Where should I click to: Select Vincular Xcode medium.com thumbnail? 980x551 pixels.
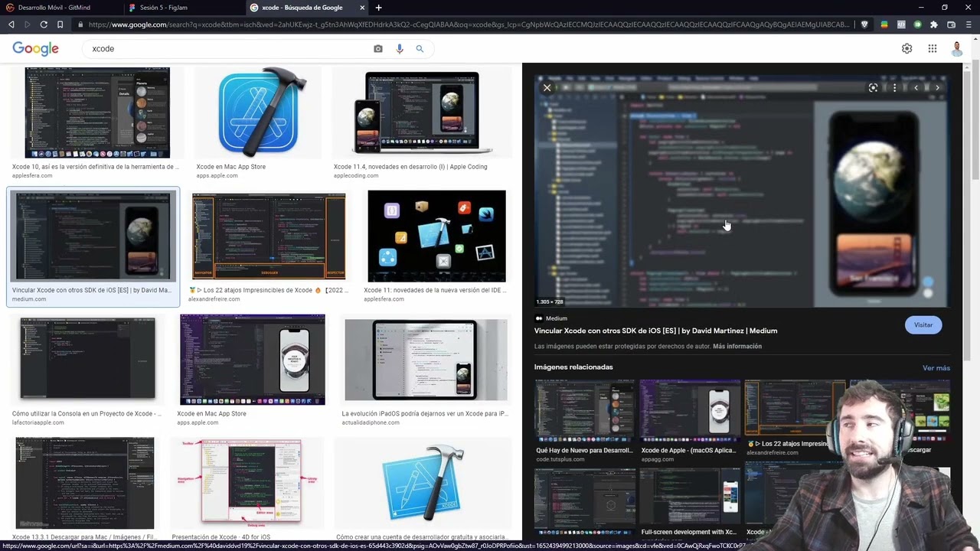(93, 236)
